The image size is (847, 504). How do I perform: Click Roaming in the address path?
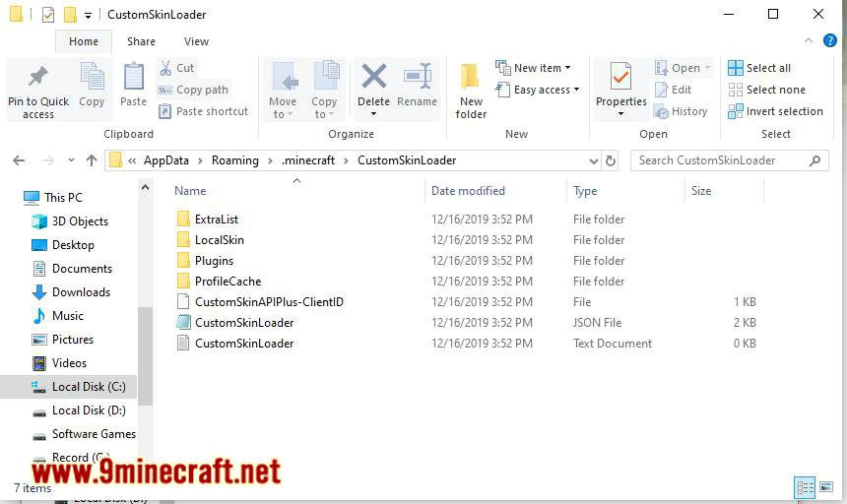pos(235,160)
